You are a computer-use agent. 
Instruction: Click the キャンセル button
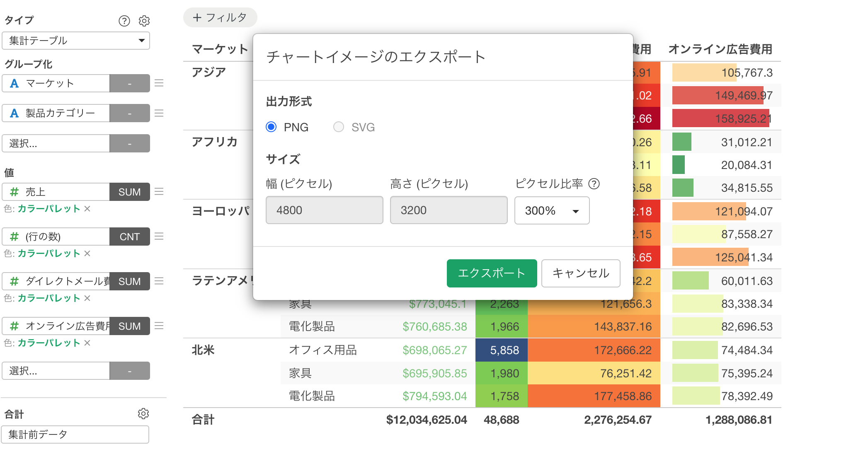(x=580, y=273)
